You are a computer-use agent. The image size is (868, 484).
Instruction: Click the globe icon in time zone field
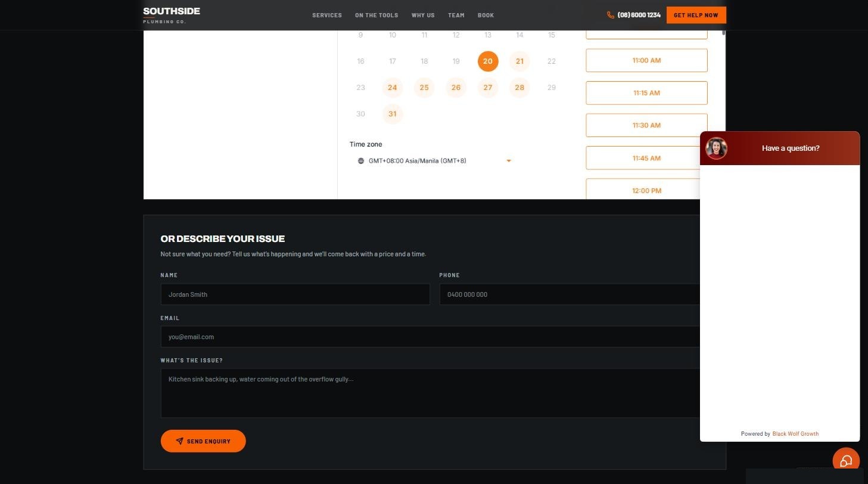pos(361,161)
